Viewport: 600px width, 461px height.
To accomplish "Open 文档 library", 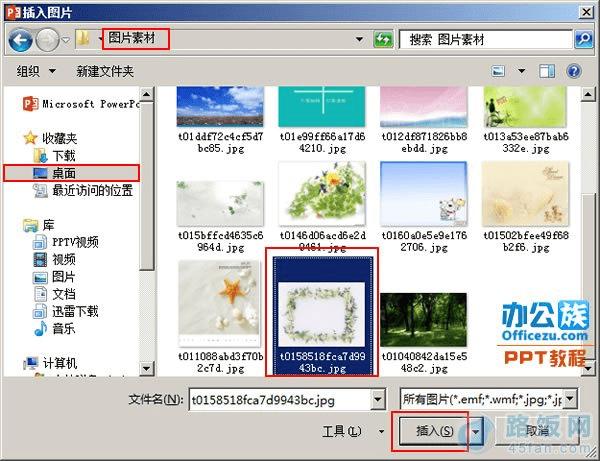I will click(54, 294).
